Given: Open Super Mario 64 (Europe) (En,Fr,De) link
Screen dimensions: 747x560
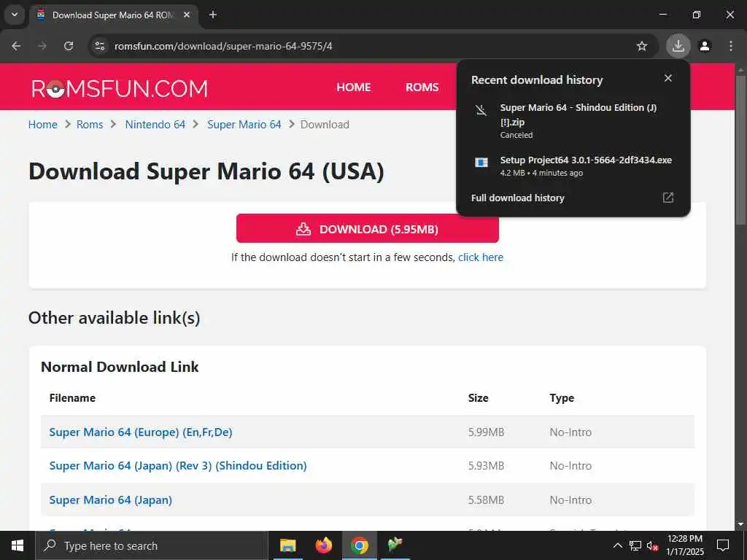Looking at the screenshot, I should pyautogui.click(x=141, y=432).
